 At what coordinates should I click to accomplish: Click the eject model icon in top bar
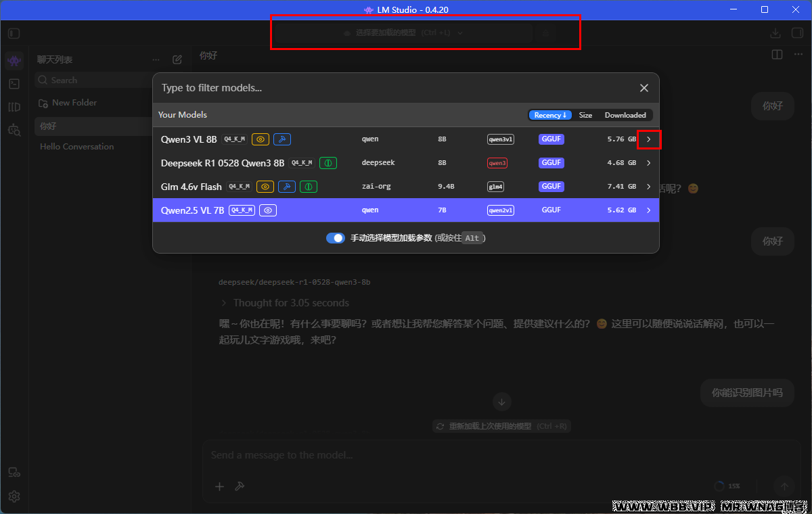tap(545, 32)
